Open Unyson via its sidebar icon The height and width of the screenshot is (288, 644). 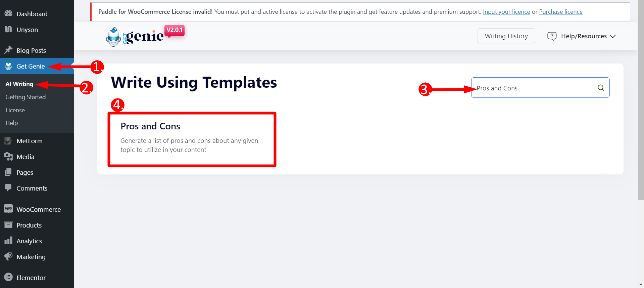8,29
